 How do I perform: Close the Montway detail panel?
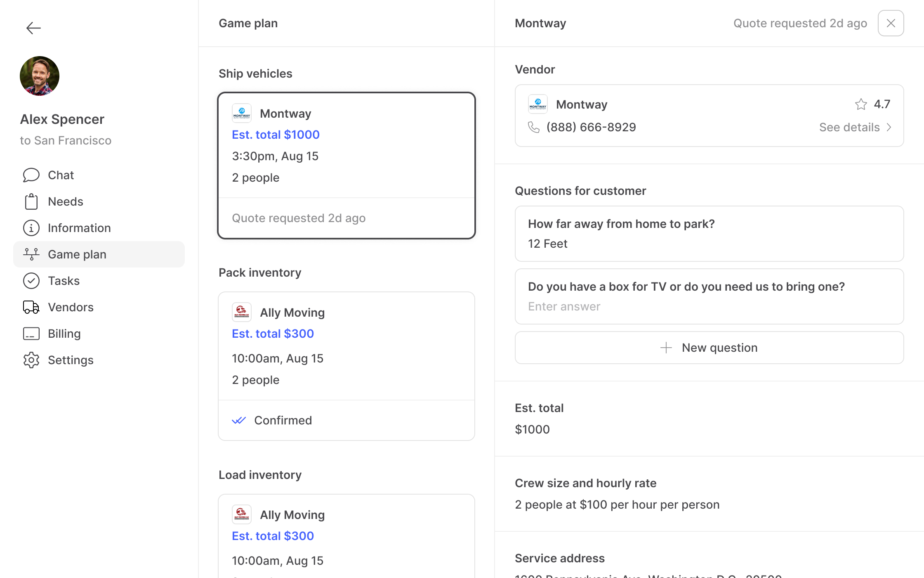pos(891,23)
